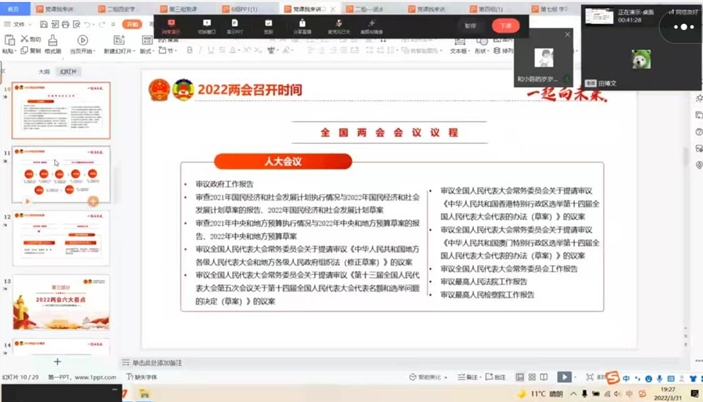The width and height of the screenshot is (703, 402).
Task: Switch to the 开始 ribbon tab
Action: [x=130, y=24]
